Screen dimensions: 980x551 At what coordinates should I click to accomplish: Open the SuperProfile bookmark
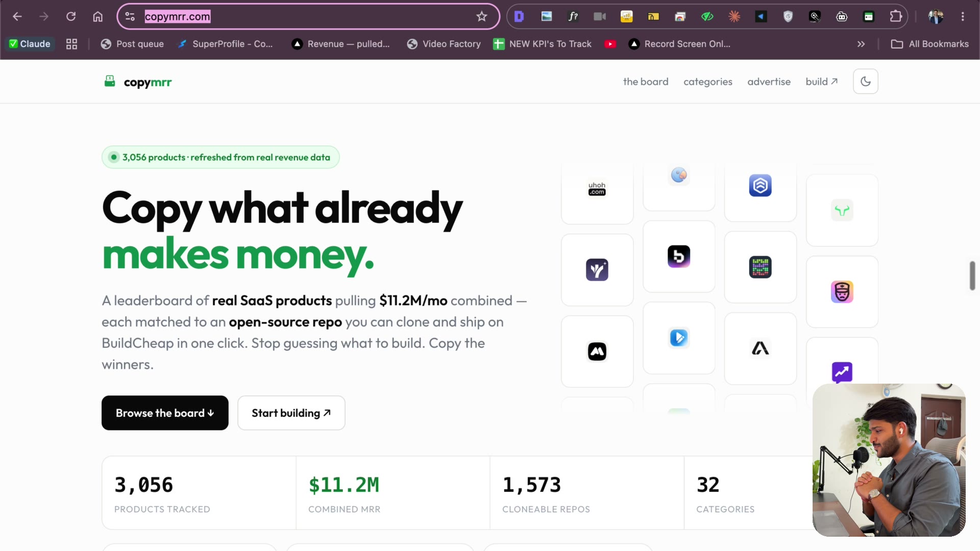click(225, 44)
